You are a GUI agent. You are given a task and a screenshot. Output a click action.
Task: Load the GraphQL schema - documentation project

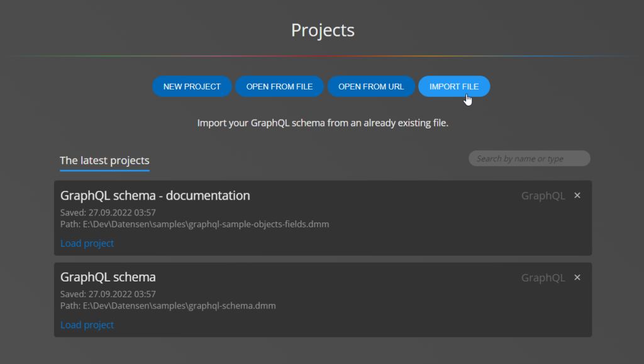87,243
